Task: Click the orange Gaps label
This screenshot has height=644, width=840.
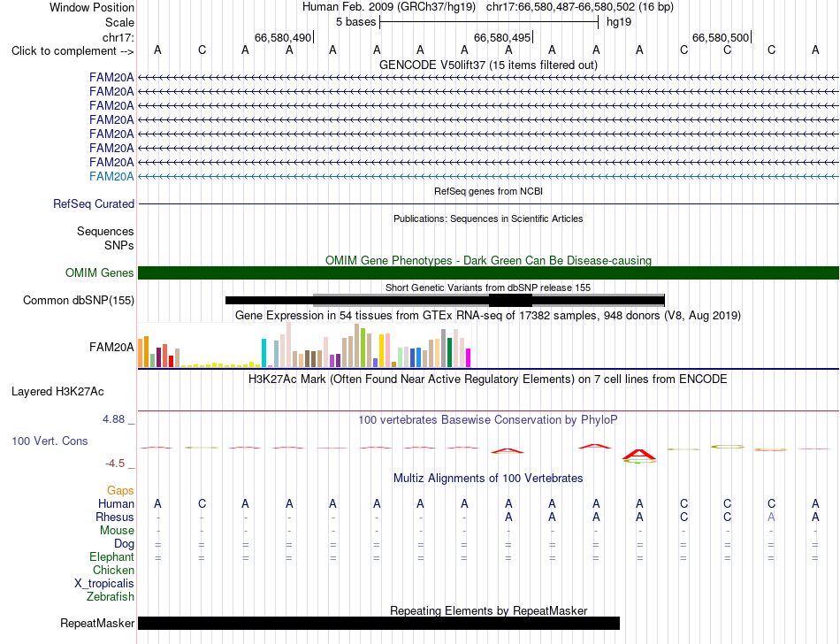Action: 120,490
